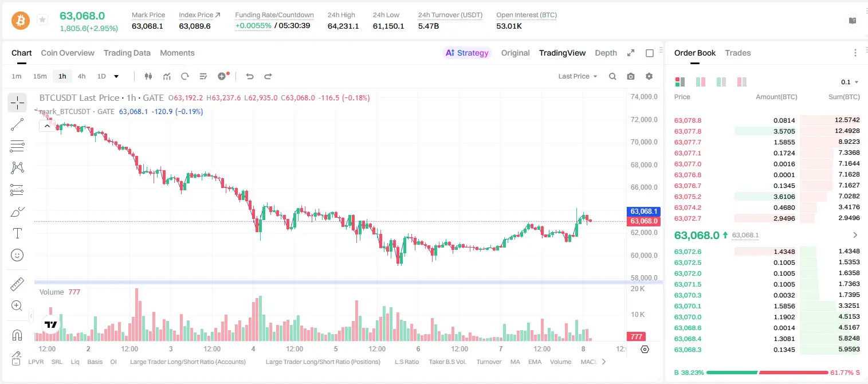Screen dimensions: 868x384
Task: Select the 4h timeframe
Action: pyautogui.click(x=82, y=76)
